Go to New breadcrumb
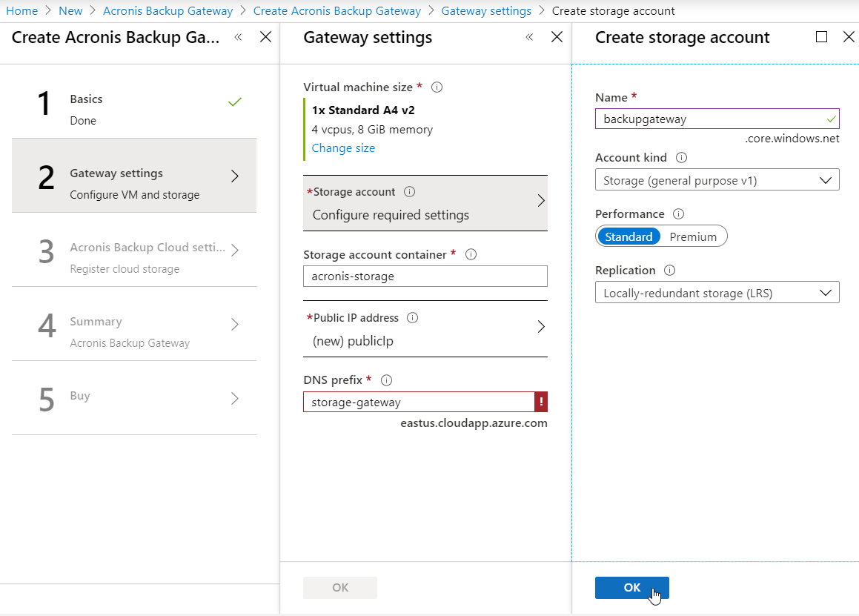Image resolution: width=859 pixels, height=616 pixels. coord(70,11)
